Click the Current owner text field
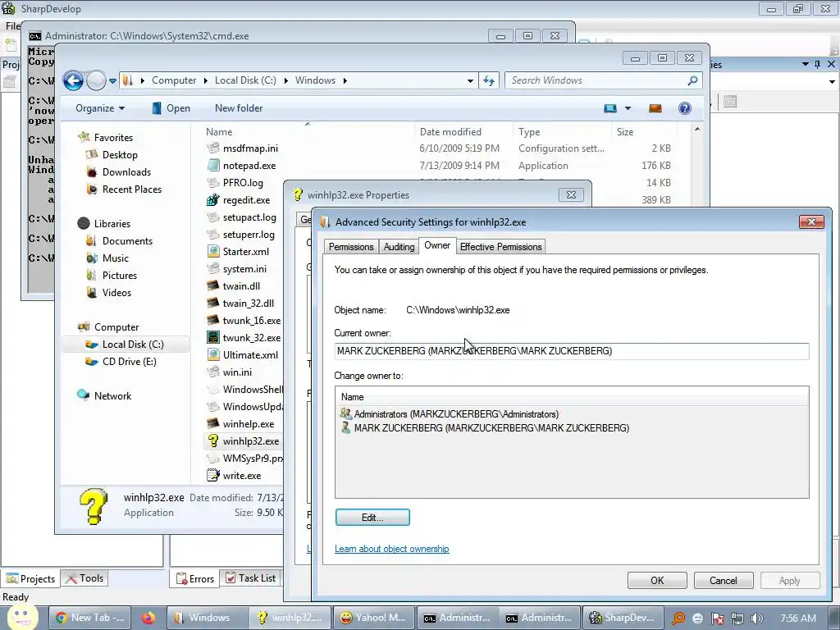Screen dimensions: 840x630 click(x=572, y=351)
